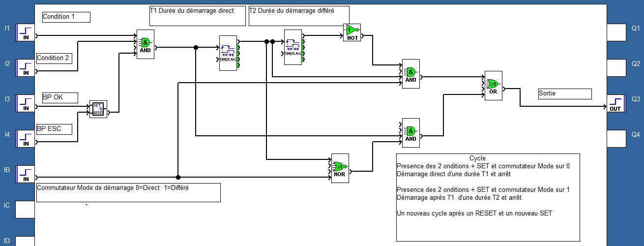
Task: Select the second TIMER A/C block under T2
Action: pyautogui.click(x=293, y=47)
